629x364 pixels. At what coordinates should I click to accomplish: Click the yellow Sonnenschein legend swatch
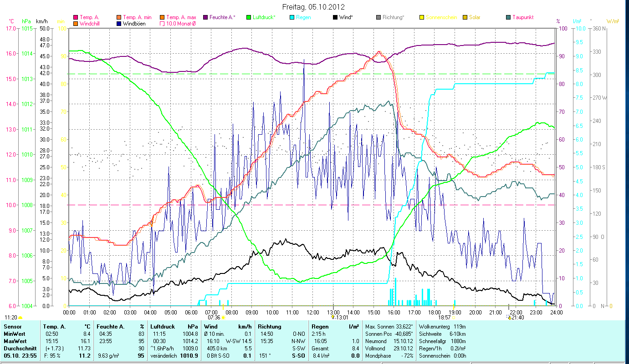pos(422,17)
